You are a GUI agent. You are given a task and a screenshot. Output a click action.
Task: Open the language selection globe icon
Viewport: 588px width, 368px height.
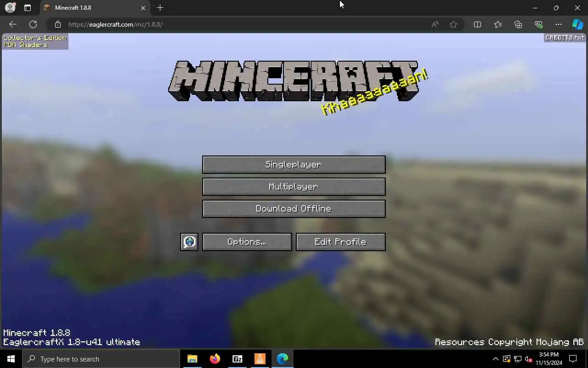tap(189, 242)
